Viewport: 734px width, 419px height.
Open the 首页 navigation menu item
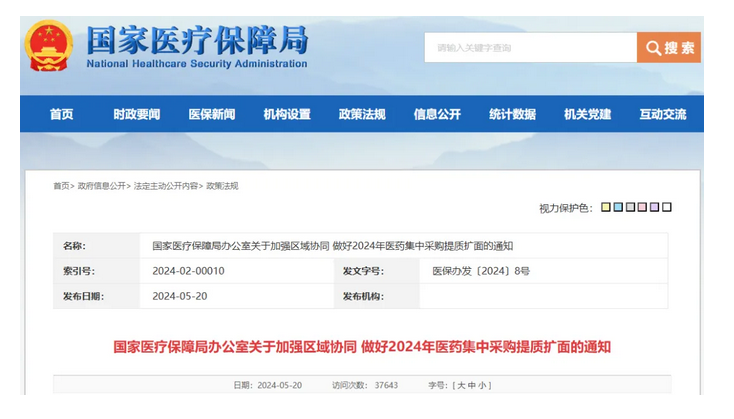click(x=62, y=114)
